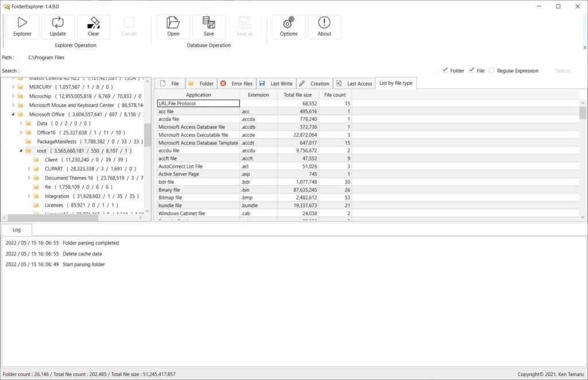Sort by the Extension column header
The height and width of the screenshot is (380, 588).
[258, 95]
